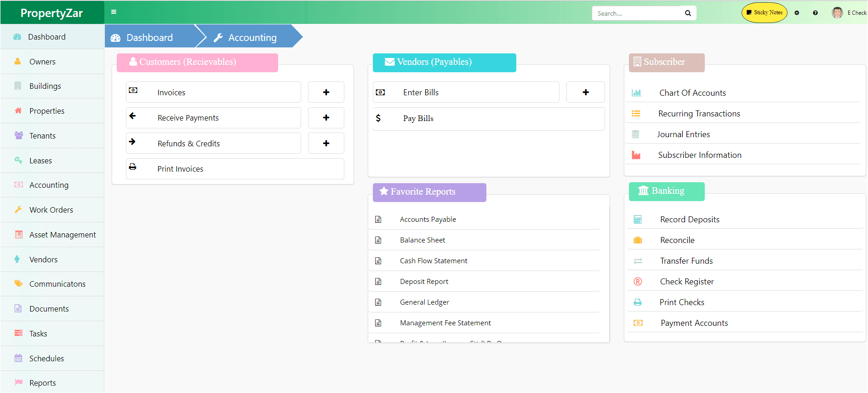Screen dimensions: 868x393
Task: Open Reconcile link
Action: (677, 240)
